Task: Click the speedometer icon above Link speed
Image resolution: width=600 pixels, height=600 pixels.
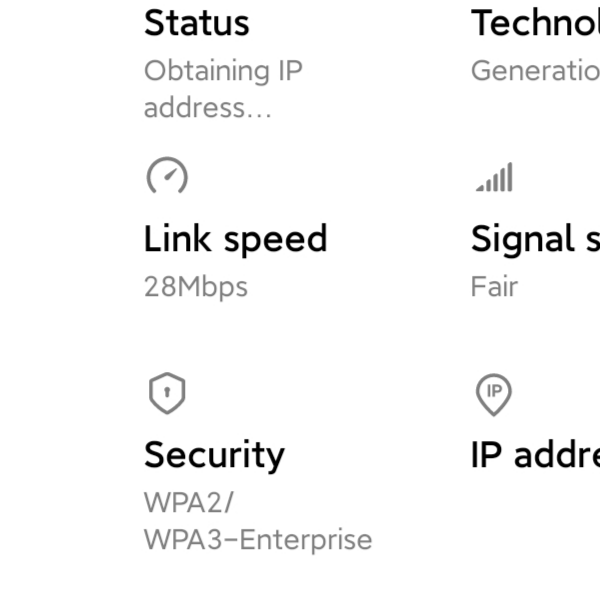Action: (x=167, y=177)
